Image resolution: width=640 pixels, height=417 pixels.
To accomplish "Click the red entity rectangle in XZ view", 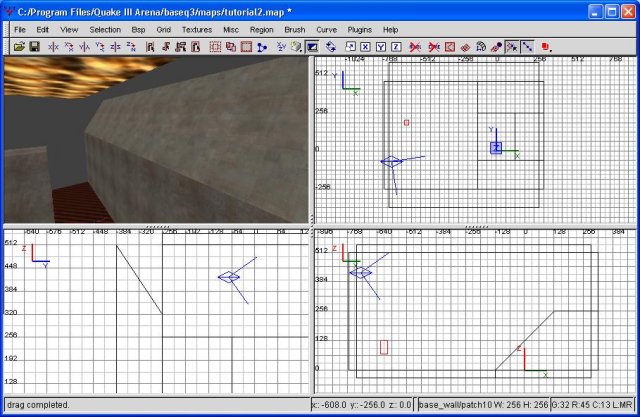I will pyautogui.click(x=384, y=347).
